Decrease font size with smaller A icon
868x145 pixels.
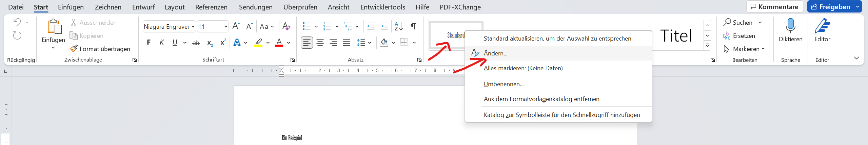point(250,26)
